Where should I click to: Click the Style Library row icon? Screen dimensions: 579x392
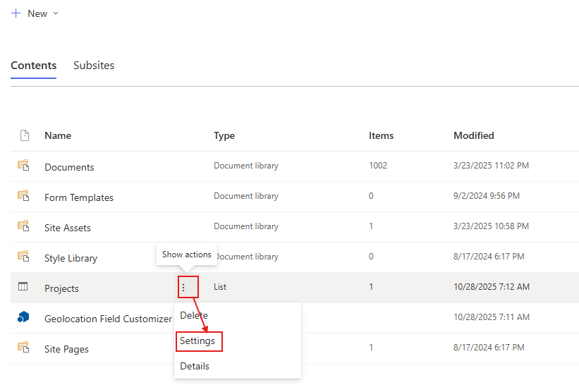click(x=23, y=257)
